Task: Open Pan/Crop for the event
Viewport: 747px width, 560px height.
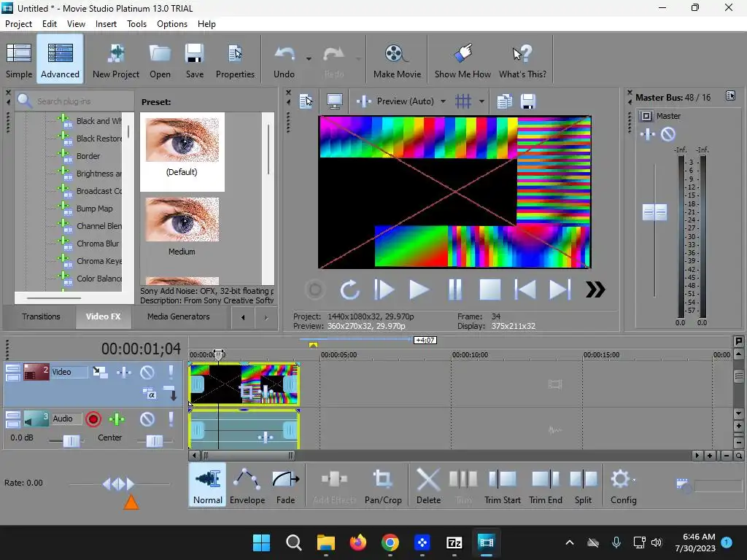Action: (x=383, y=486)
